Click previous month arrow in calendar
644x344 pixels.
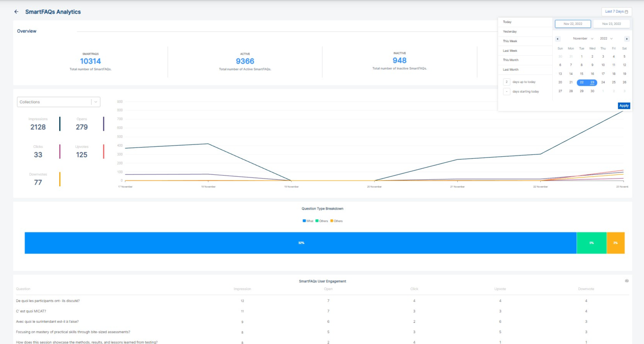click(x=558, y=39)
